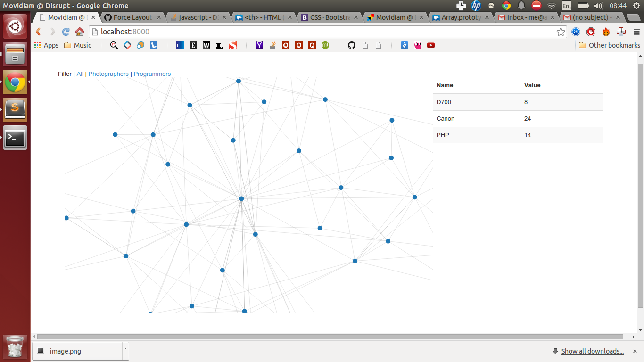644x362 pixels.
Task: Switch to the CSS Bootstrap tab
Action: coord(330,17)
